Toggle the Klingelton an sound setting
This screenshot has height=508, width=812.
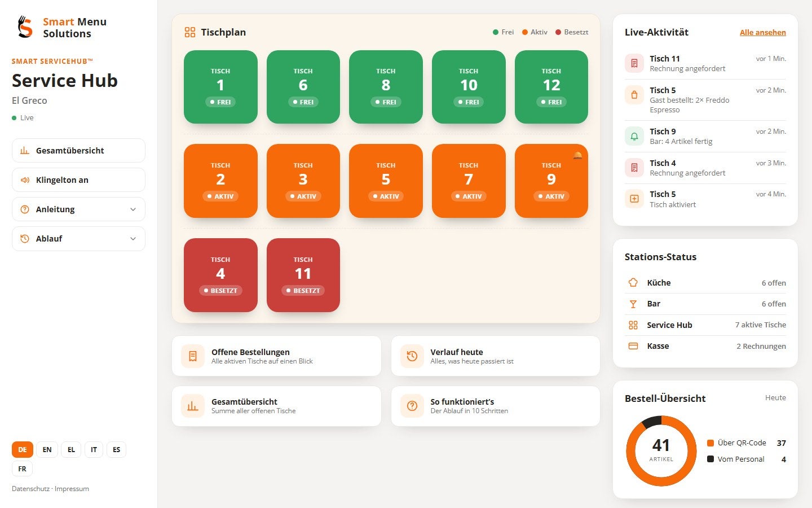coord(78,180)
